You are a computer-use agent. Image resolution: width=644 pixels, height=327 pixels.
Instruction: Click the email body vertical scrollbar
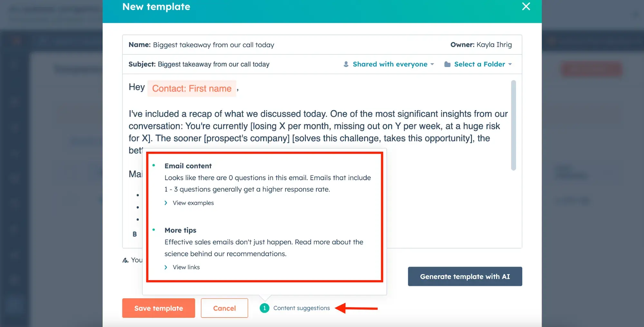tap(514, 126)
